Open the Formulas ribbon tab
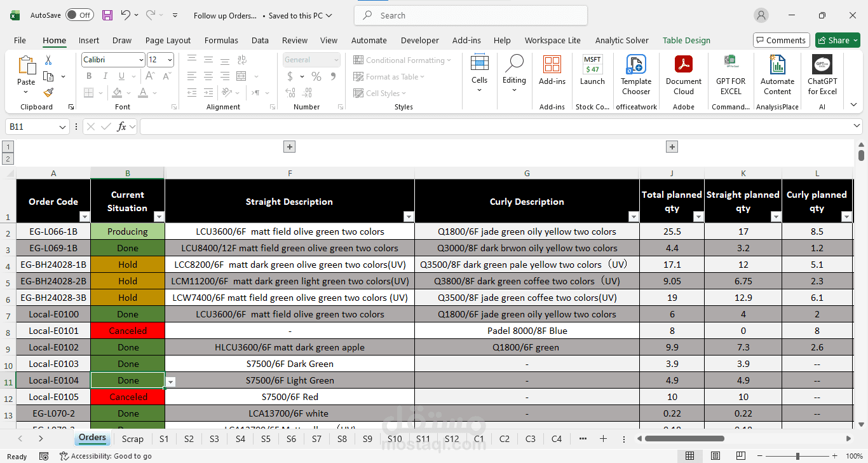 tap(221, 40)
